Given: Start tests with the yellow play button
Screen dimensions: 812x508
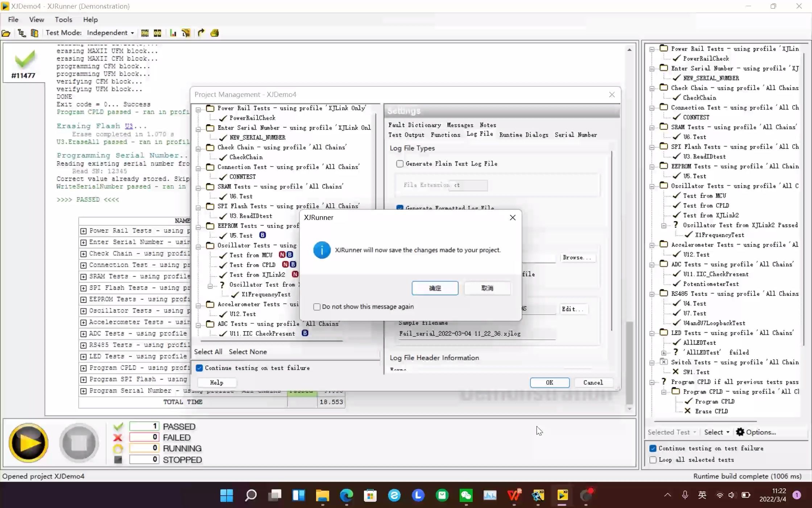Looking at the screenshot, I should (28, 443).
